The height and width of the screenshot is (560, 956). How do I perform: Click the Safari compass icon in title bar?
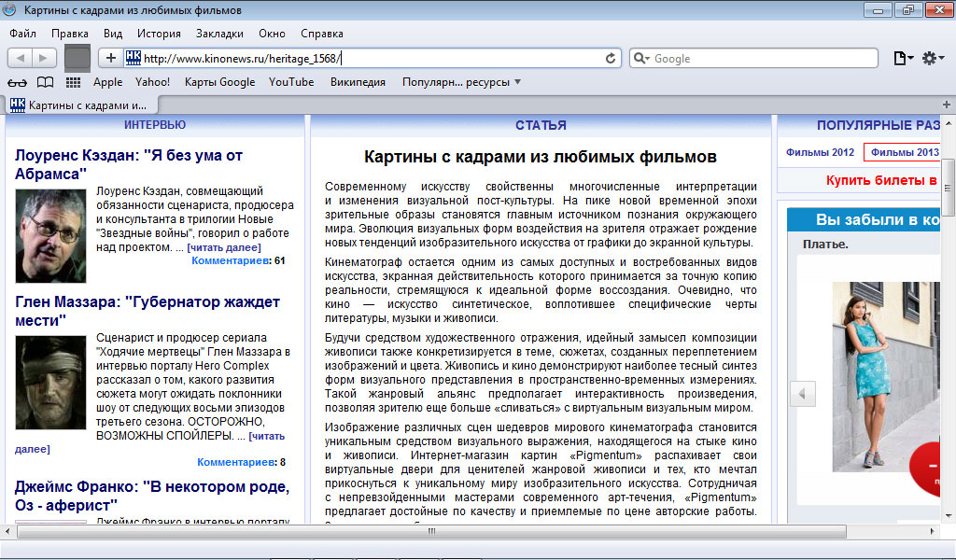coord(9,9)
